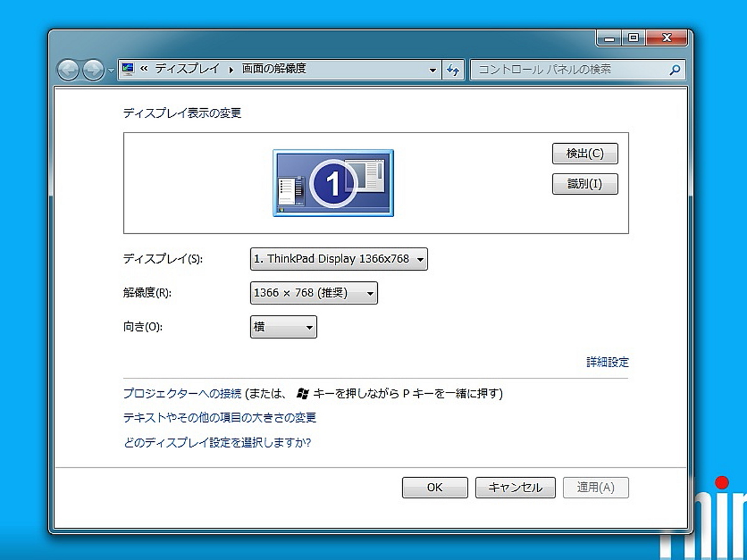The width and height of the screenshot is (747, 560).
Task: Minimize the display settings window
Action: click(x=609, y=39)
